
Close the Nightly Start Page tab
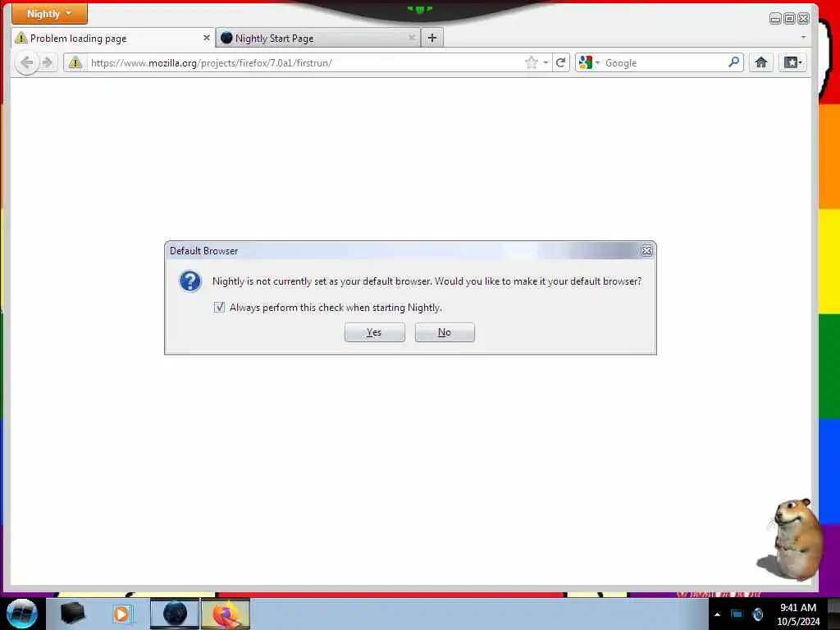point(412,38)
